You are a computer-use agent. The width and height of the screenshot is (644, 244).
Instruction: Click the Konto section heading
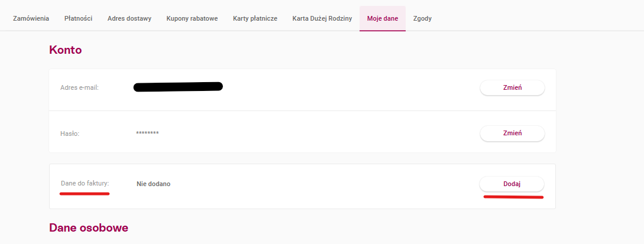pyautogui.click(x=65, y=50)
